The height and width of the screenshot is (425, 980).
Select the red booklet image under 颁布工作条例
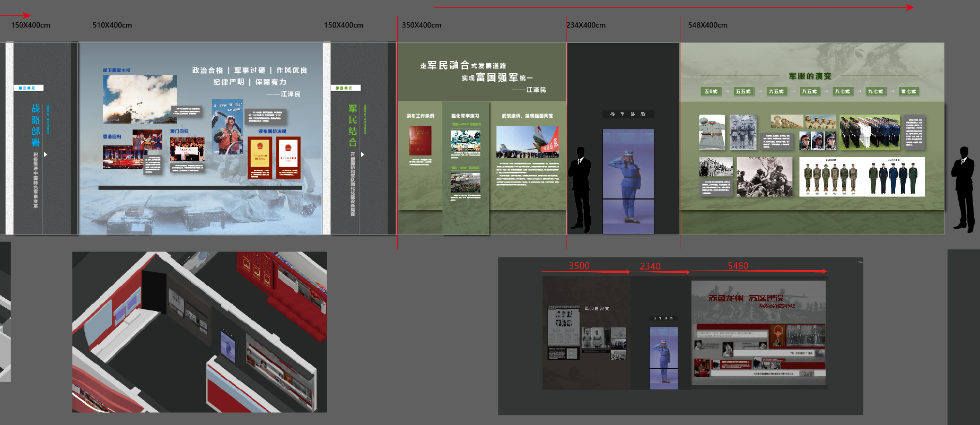click(x=420, y=141)
